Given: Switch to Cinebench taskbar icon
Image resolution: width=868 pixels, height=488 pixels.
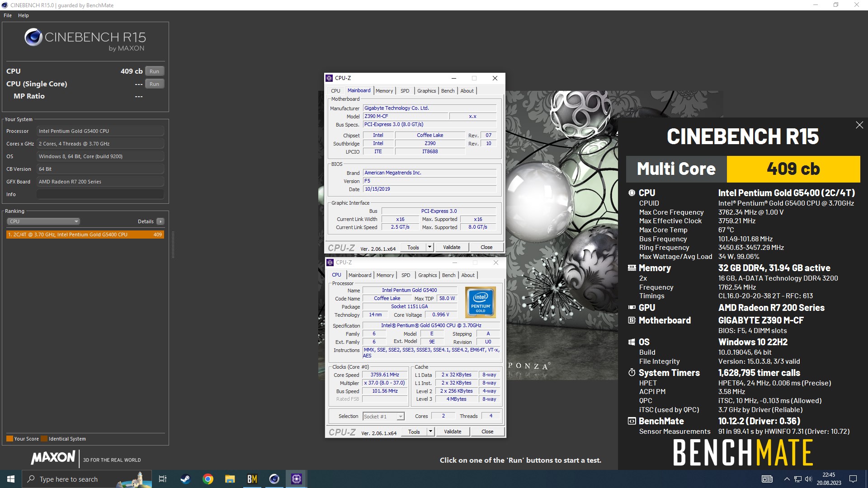Looking at the screenshot, I should [274, 479].
